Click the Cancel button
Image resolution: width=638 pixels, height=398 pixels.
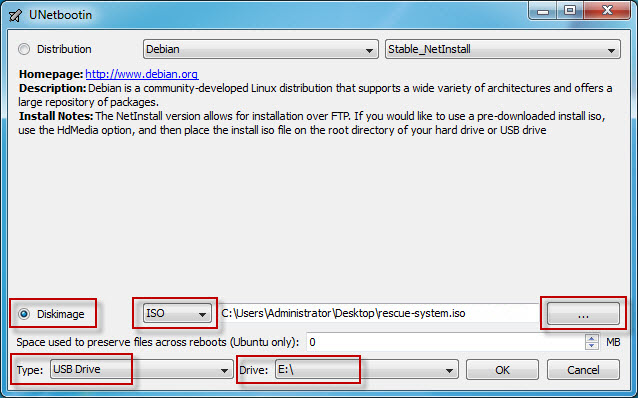[583, 370]
